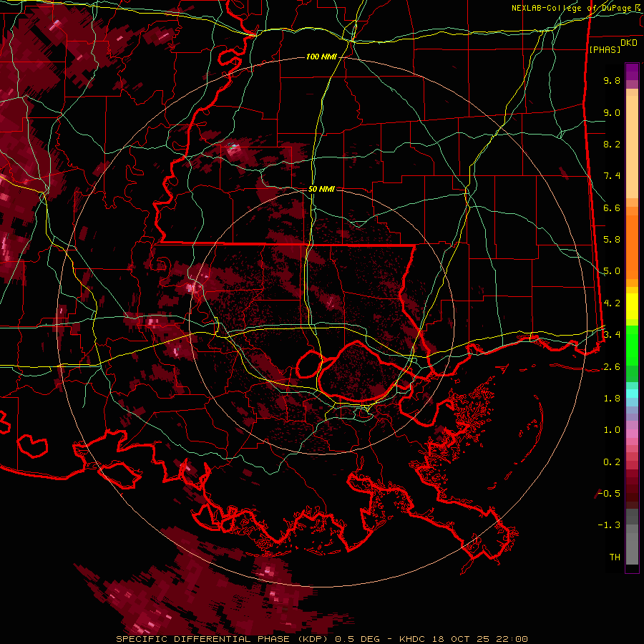Click the 4.2 value on the color scale
The width and height of the screenshot is (644, 644).
click(612, 303)
